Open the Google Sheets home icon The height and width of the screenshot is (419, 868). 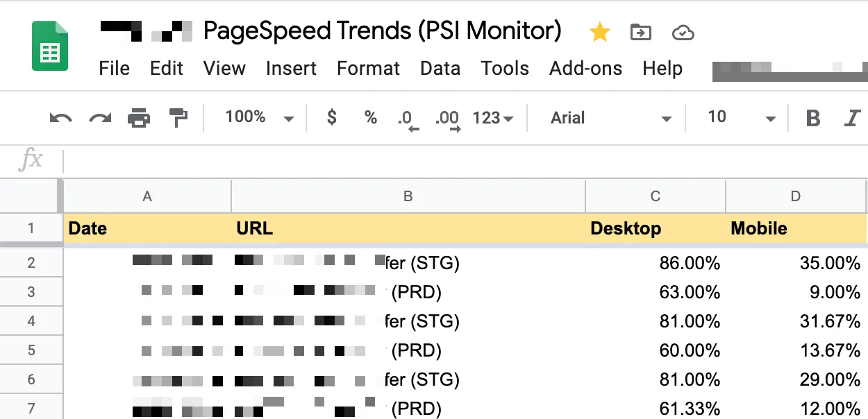click(x=50, y=46)
